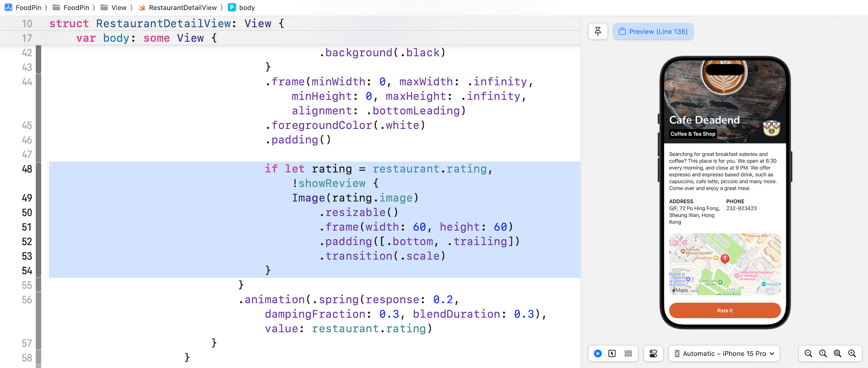Image resolution: width=868 pixels, height=368 pixels.
Task: Open canvas device settings toggles
Action: pos(653,354)
